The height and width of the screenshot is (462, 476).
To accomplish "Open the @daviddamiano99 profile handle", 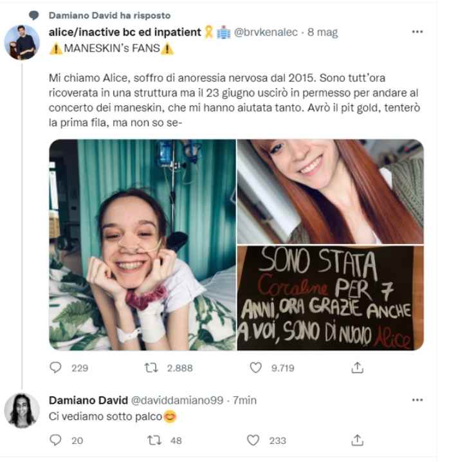I will pyautogui.click(x=178, y=400).
